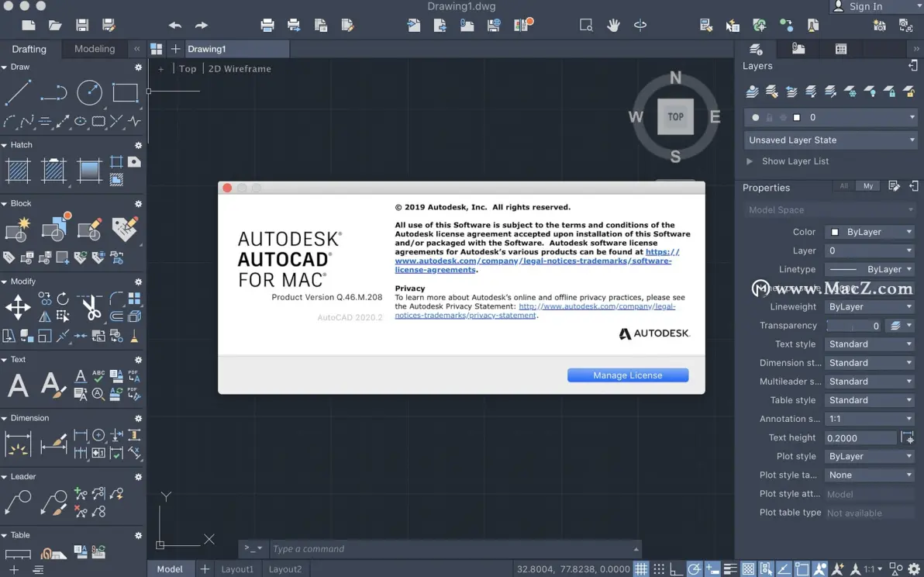
Task: Select the Multiline Text tool
Action: 18,385
